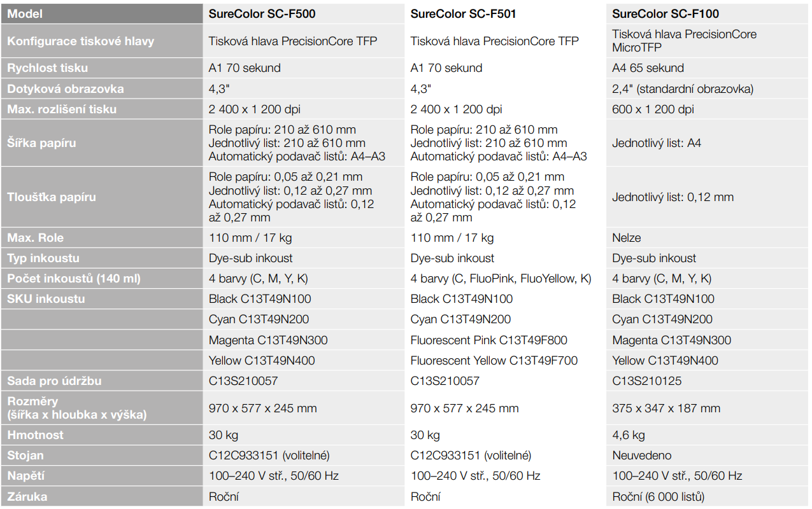The height and width of the screenshot is (509, 812).
Task: Click Fluorescent Pink C13T49F800 cell
Action: tap(506, 340)
